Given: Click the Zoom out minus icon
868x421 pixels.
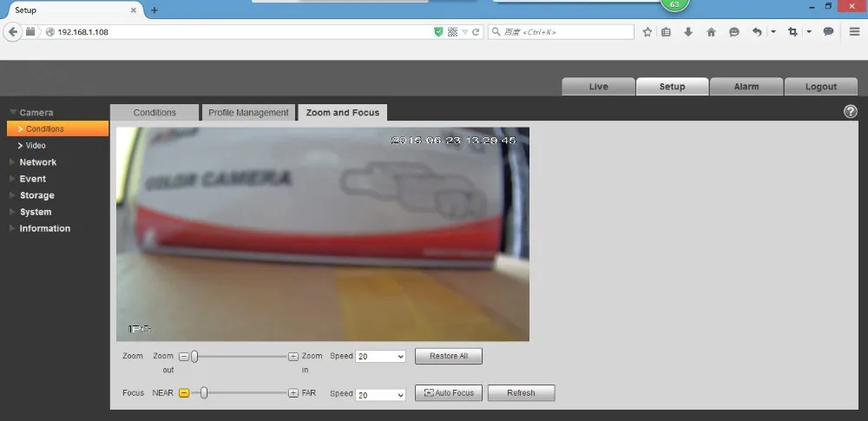Looking at the screenshot, I should pos(184,357).
